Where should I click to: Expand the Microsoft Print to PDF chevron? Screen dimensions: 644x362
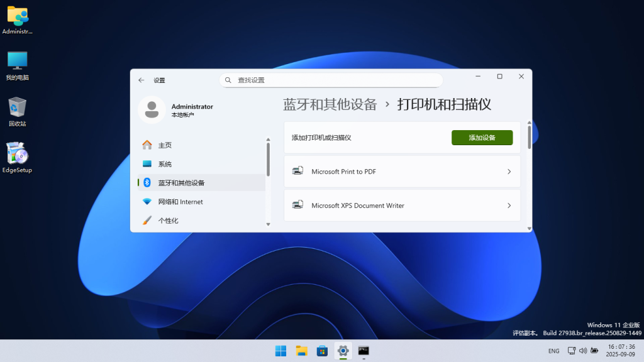(509, 172)
